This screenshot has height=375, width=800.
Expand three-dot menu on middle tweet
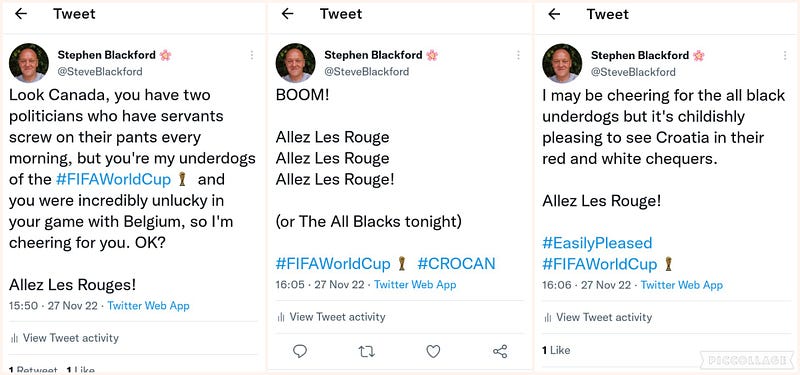tap(518, 55)
